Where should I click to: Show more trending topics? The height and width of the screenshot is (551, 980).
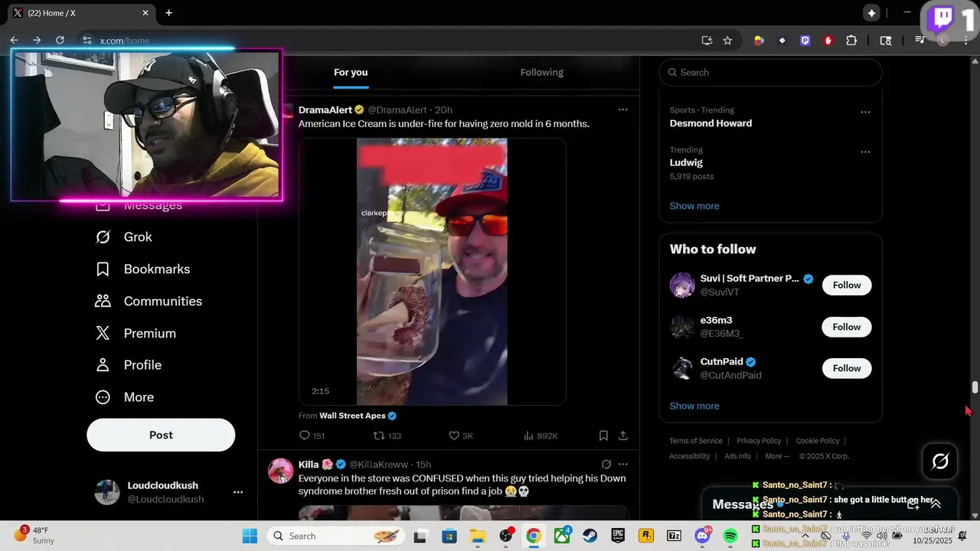tap(694, 206)
